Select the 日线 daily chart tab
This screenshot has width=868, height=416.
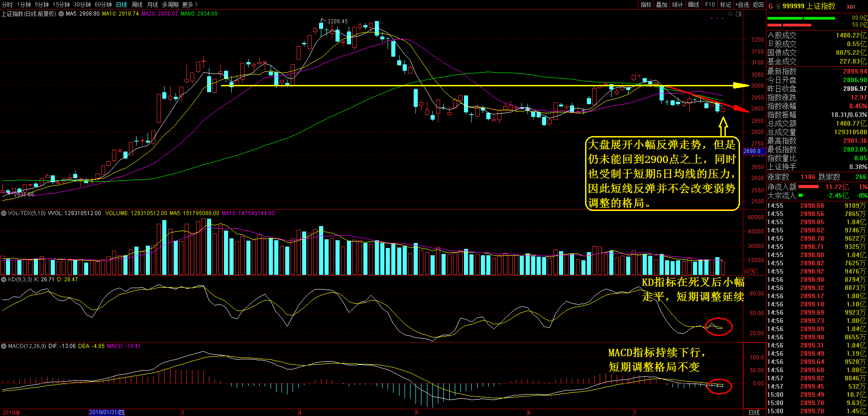121,5
